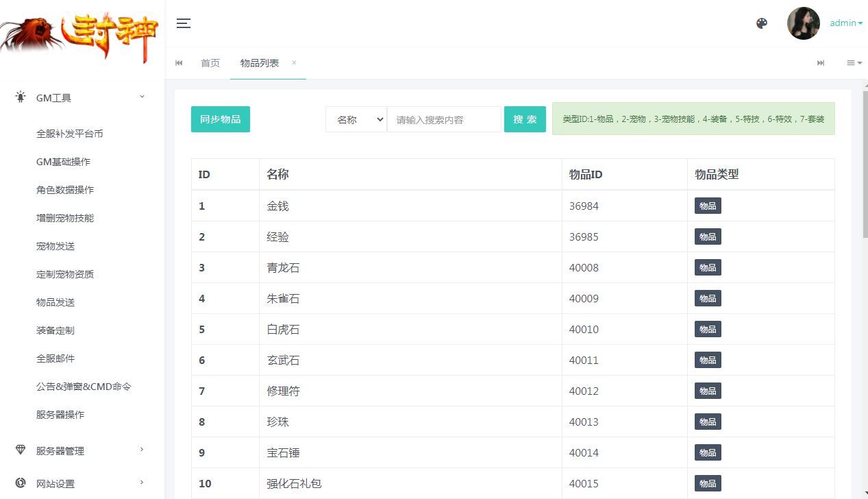868x499 pixels.
Task: Click the 同步物品 button
Action: pos(220,119)
